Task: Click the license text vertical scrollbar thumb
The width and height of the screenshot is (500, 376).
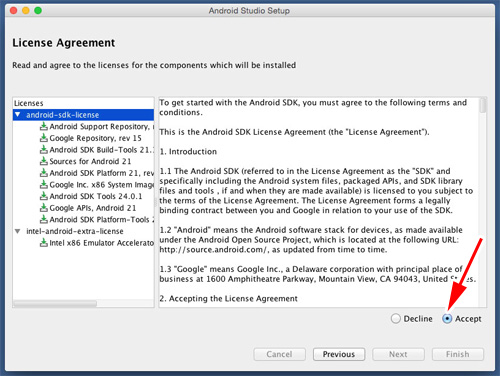Action: pos(483,105)
